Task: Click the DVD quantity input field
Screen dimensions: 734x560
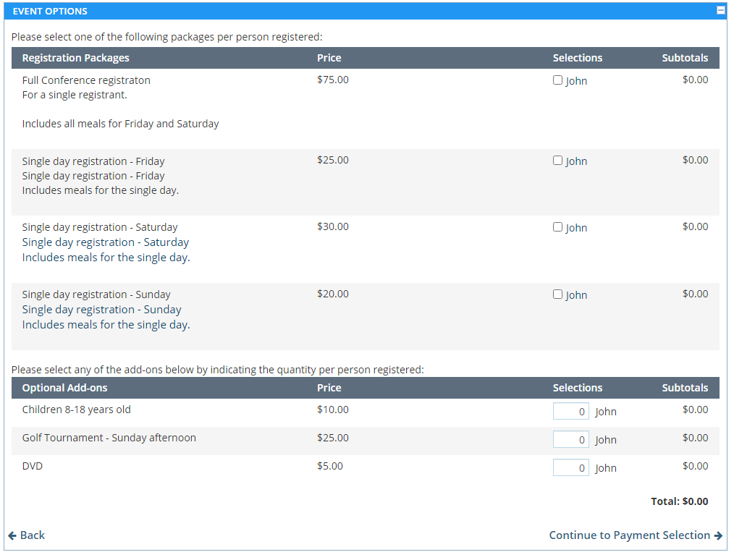Action: 570,467
